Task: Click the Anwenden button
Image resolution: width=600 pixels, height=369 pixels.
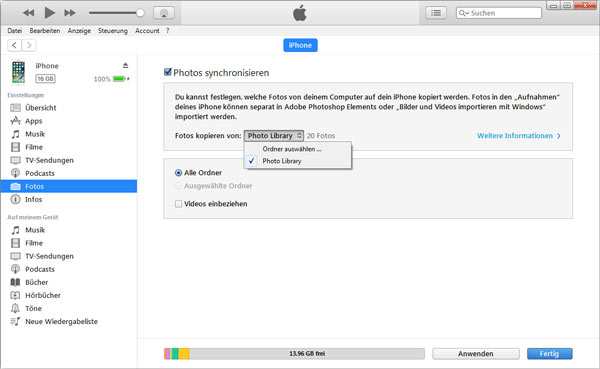Action: point(476,353)
